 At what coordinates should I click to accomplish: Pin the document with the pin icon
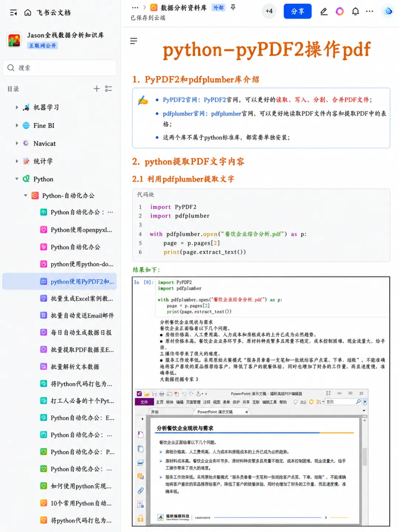point(233,7)
